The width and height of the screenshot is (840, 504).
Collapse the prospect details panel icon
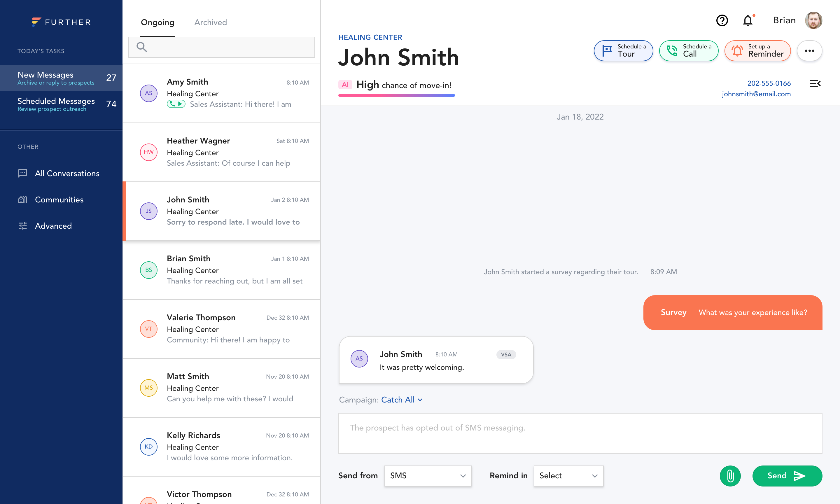pos(815,83)
